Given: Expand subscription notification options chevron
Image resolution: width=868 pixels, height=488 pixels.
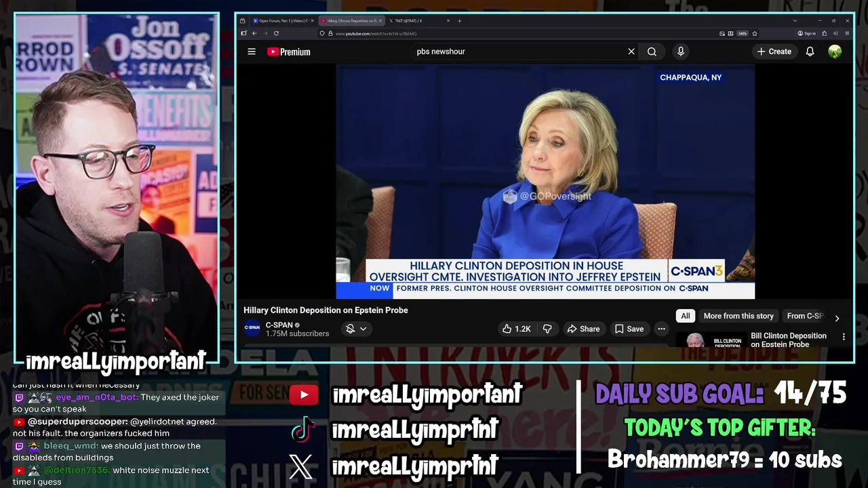Looking at the screenshot, I should [363, 329].
